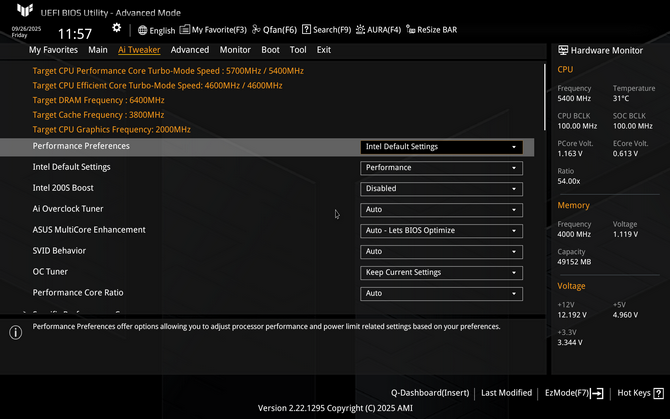The image size is (670, 419).
Task: Click the +3.3V reading 3.344 V
Action: coord(570,343)
